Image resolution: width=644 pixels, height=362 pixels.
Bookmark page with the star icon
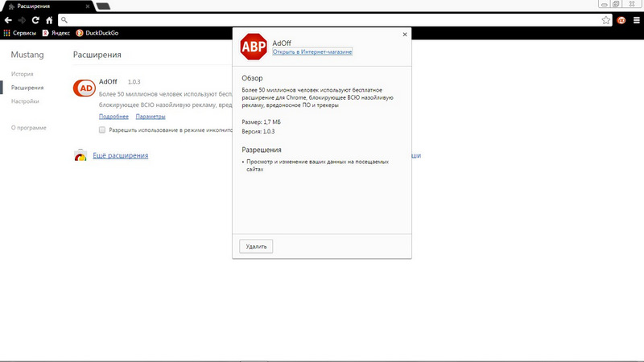click(606, 20)
